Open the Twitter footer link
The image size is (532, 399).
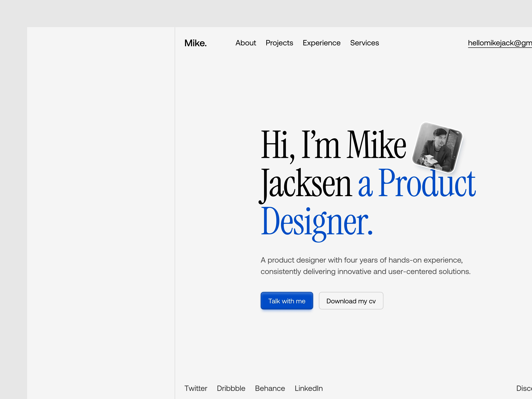(196, 388)
